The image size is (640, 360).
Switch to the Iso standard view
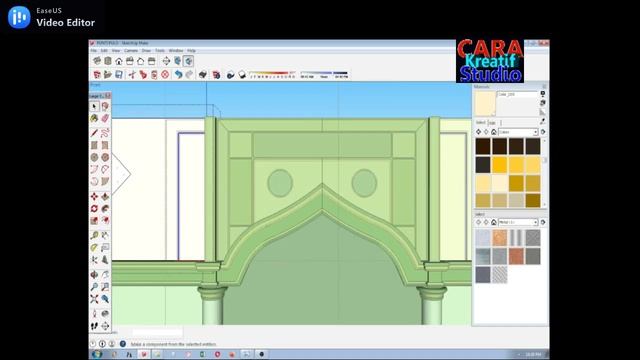point(97,61)
